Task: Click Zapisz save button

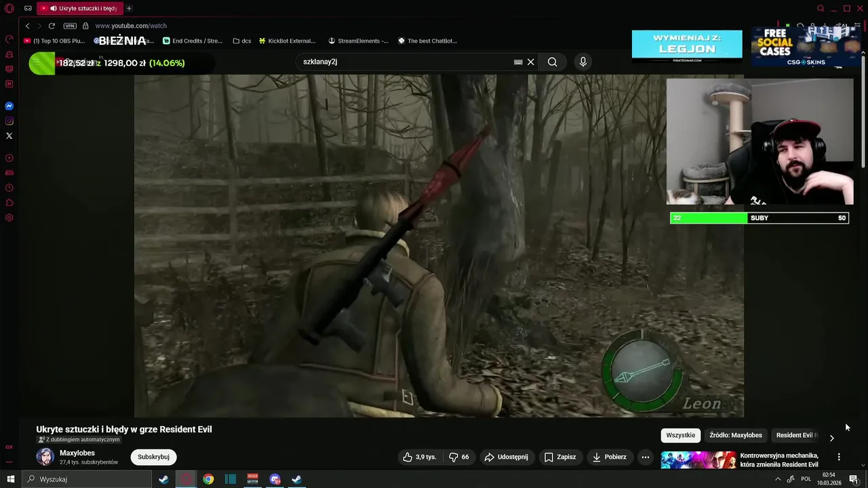Action: 560,457
